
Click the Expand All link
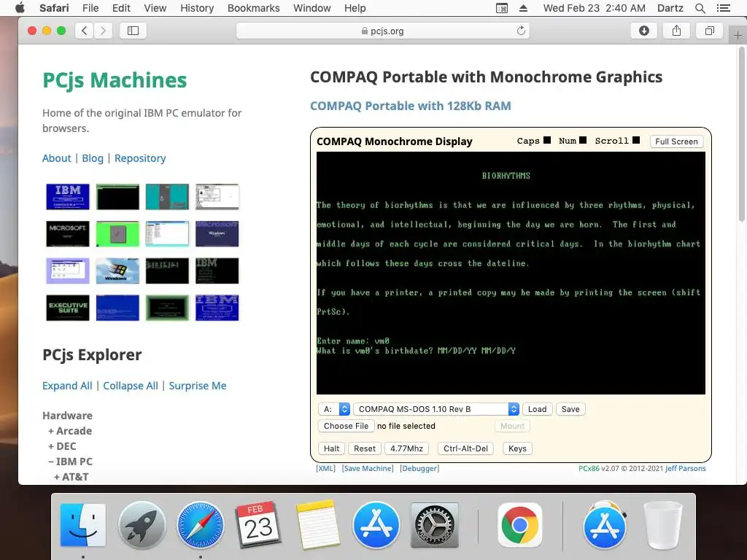pos(67,386)
